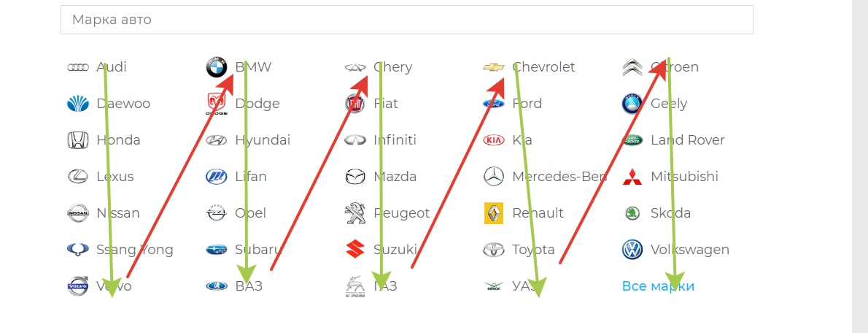Select the Daewoo brand logo
Viewport: 868px width, 333px height.
click(77, 104)
